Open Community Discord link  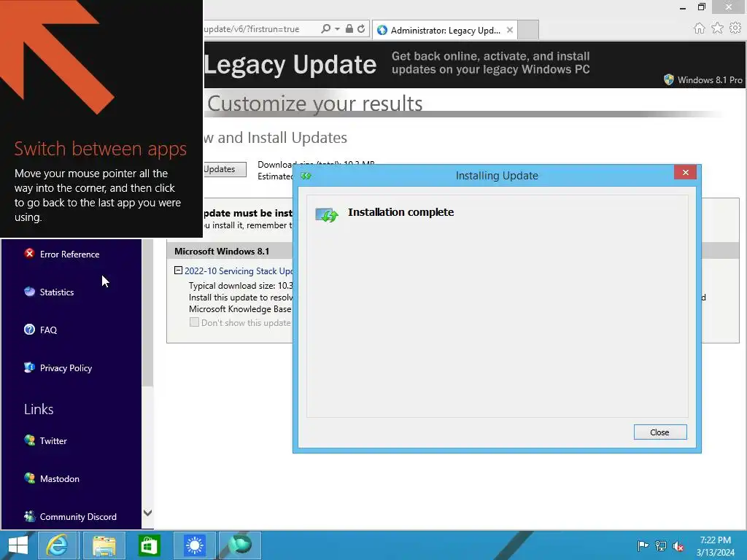coord(78,517)
